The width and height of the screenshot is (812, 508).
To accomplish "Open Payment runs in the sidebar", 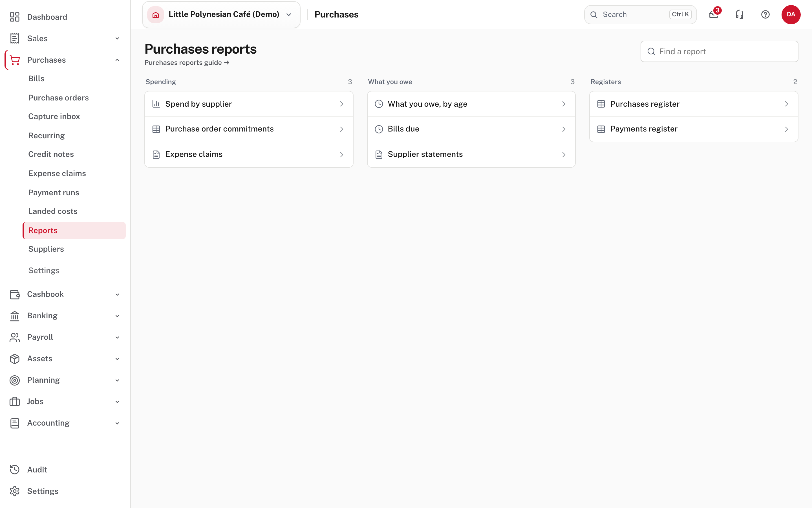I will (54, 192).
